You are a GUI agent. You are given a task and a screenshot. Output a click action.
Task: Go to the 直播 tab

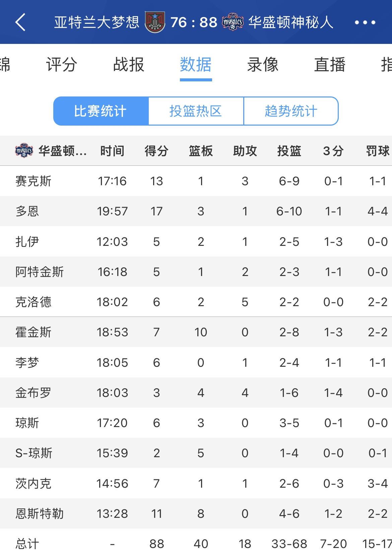pos(330,64)
